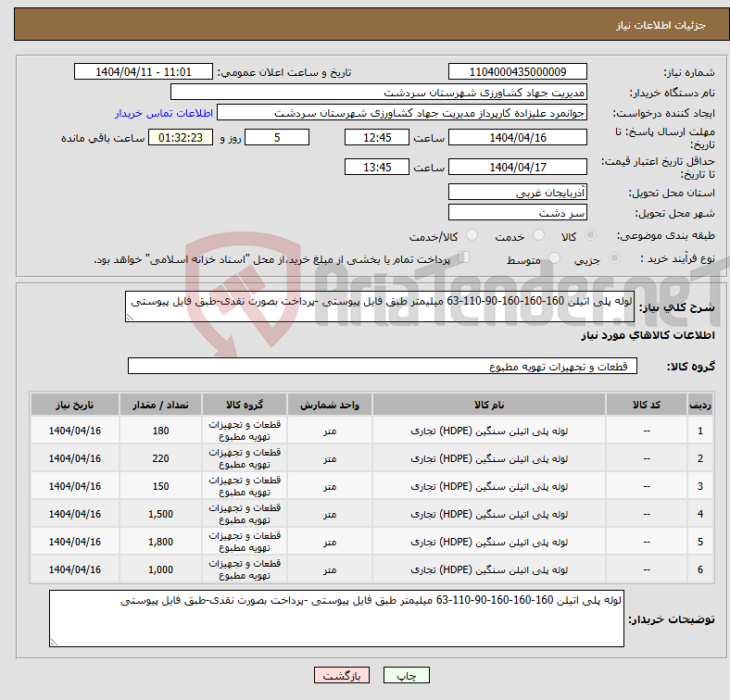Click the goods group cell in row 1
Screen dimensions: 730x700
pos(245,431)
